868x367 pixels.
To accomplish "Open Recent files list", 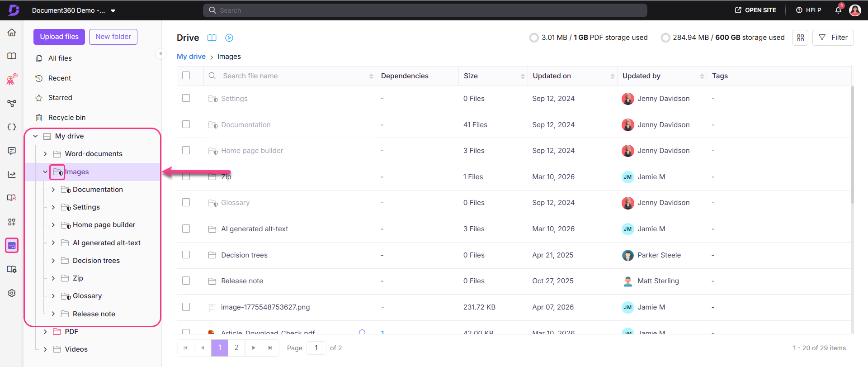I will pos(60,78).
